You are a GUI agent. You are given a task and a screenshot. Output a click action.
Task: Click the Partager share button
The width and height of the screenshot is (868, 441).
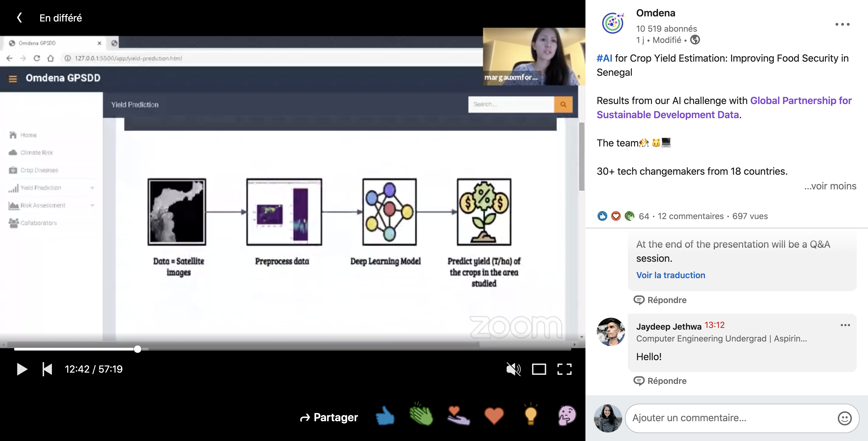329,418
